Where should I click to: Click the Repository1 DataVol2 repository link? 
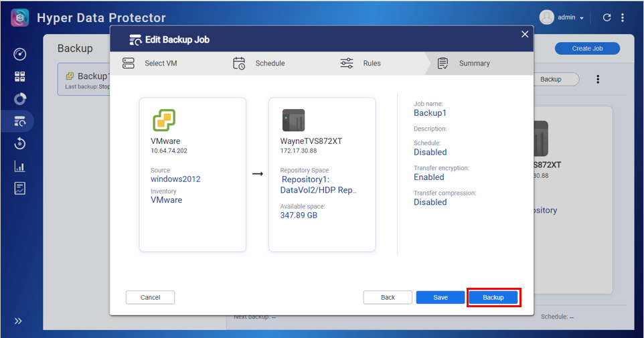point(319,185)
